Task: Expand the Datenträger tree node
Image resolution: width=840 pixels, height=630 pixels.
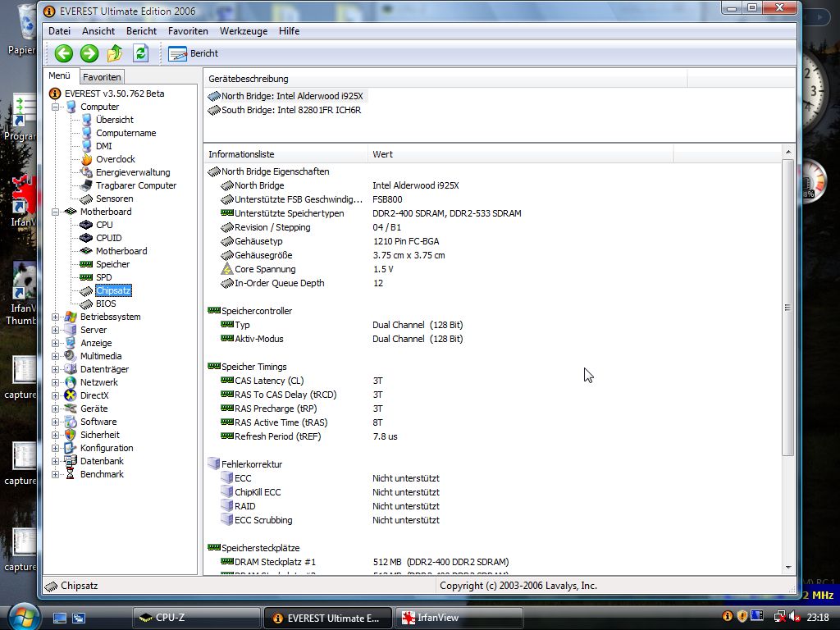Action: [55, 370]
